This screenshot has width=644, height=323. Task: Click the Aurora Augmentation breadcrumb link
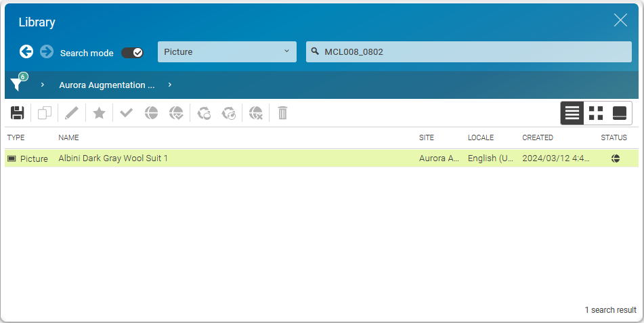106,85
